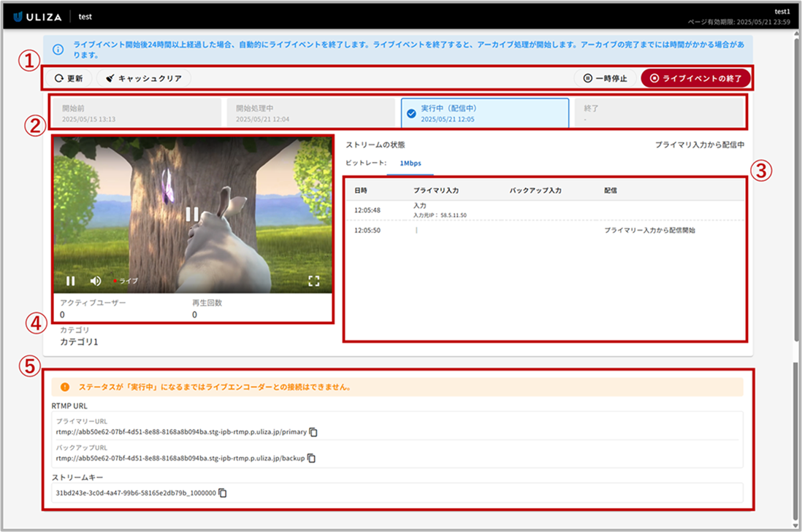
Task: Click the プライマリ入力から配信中 status text
Action: (700, 145)
